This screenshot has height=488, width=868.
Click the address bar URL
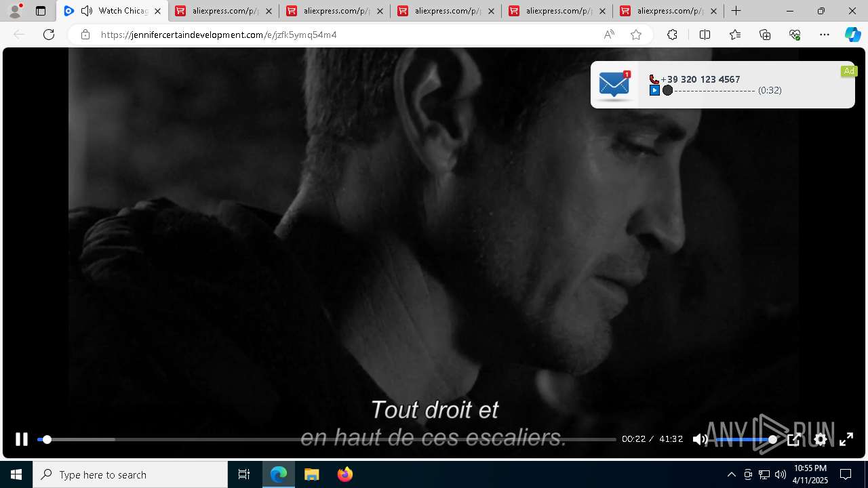(218, 35)
